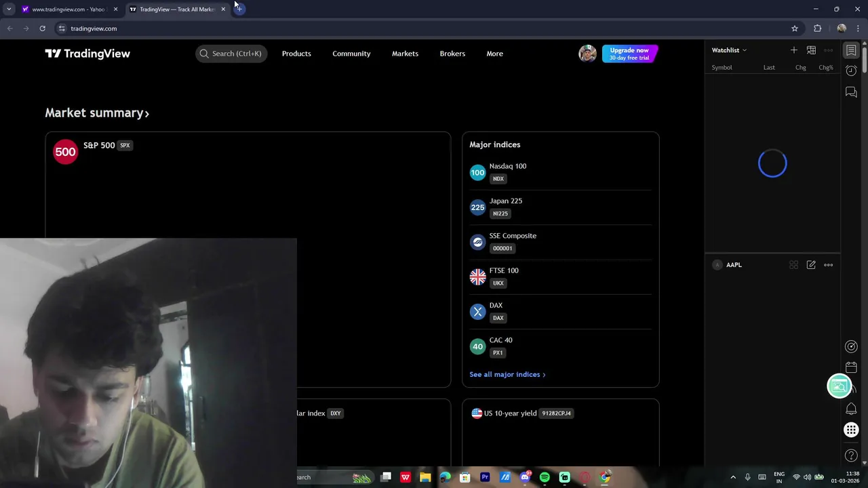
Task: Open the Alerts clock icon in sidebar
Action: pos(851,70)
